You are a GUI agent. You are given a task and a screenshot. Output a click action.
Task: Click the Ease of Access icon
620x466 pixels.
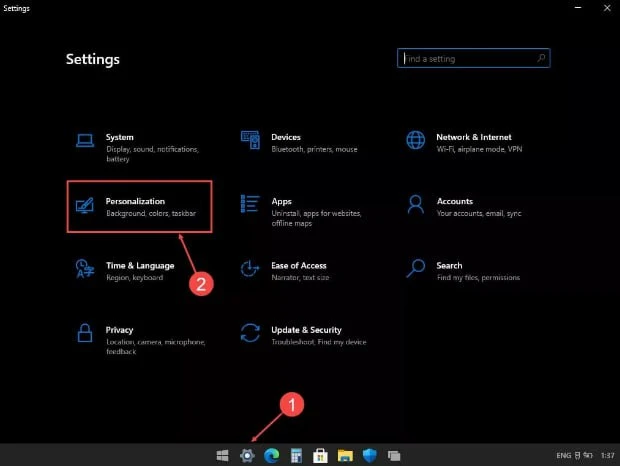[x=250, y=269]
